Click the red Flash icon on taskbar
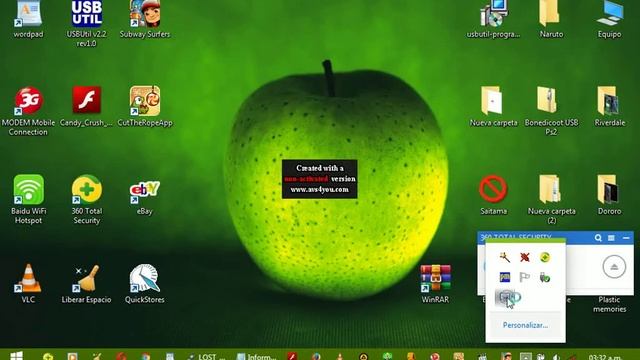 [x=291, y=356]
